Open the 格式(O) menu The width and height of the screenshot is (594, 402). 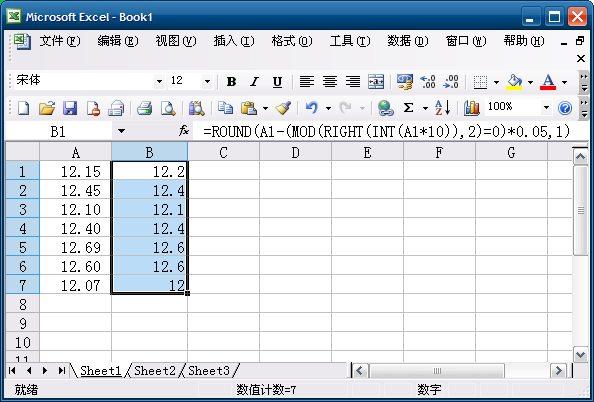click(292, 41)
